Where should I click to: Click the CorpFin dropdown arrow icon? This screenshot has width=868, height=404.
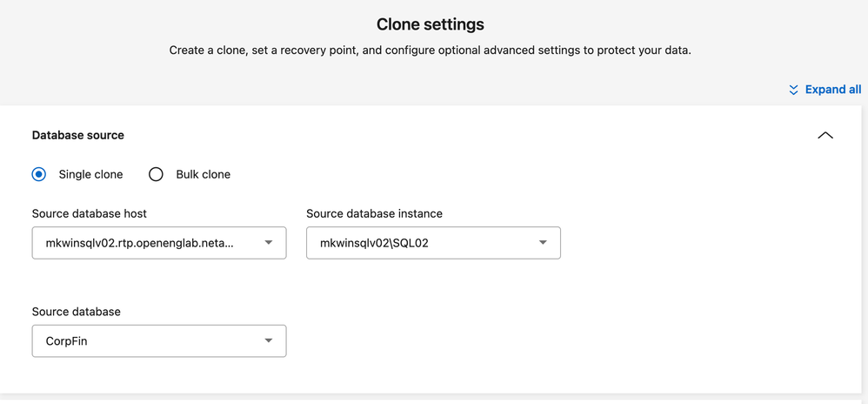[x=269, y=340]
